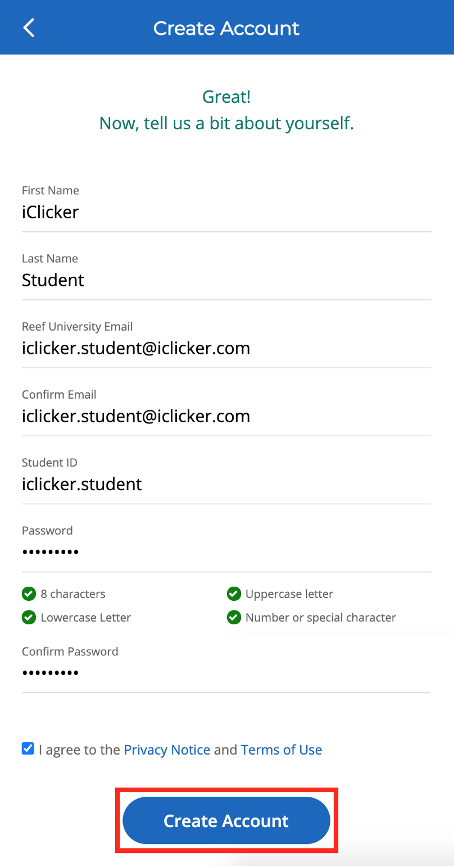Click the Lowercase Letter validation checkmark
Screen dimensions: 454x868
[29, 617]
